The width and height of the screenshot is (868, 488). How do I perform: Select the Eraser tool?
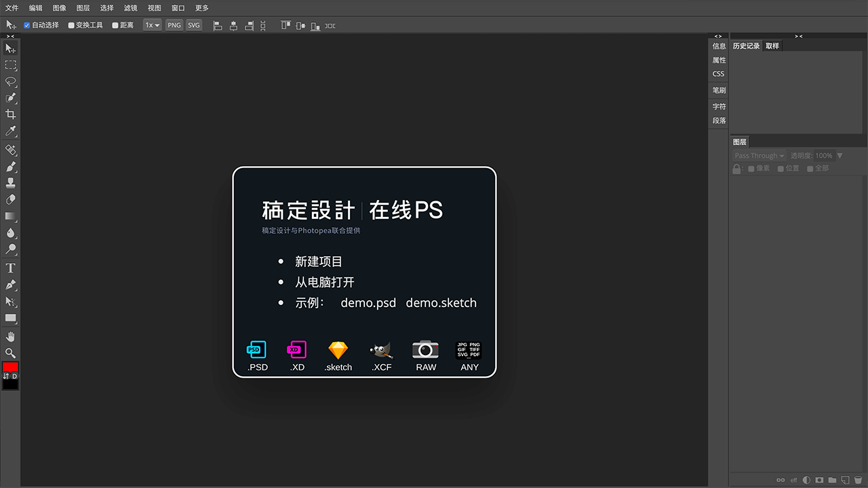click(10, 200)
